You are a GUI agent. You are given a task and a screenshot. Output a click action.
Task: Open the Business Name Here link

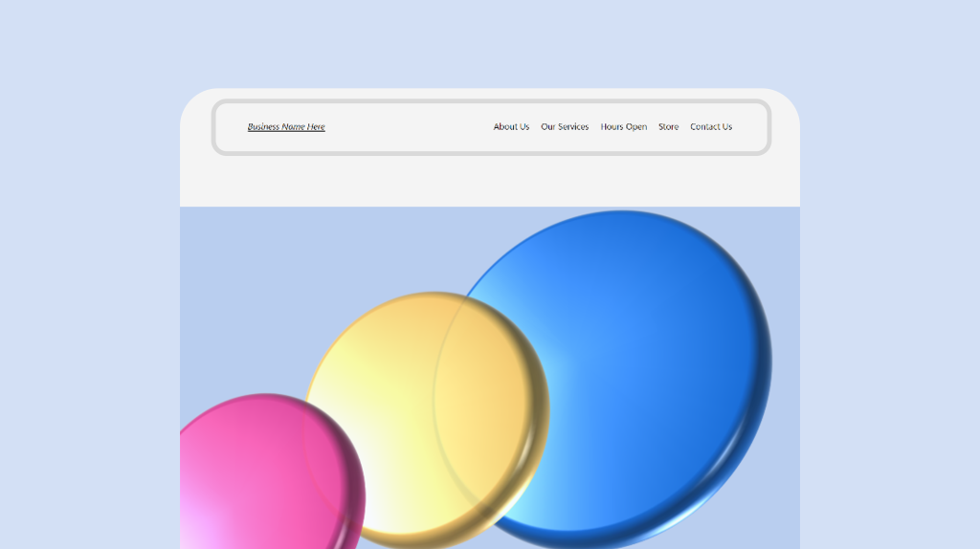pyautogui.click(x=286, y=127)
